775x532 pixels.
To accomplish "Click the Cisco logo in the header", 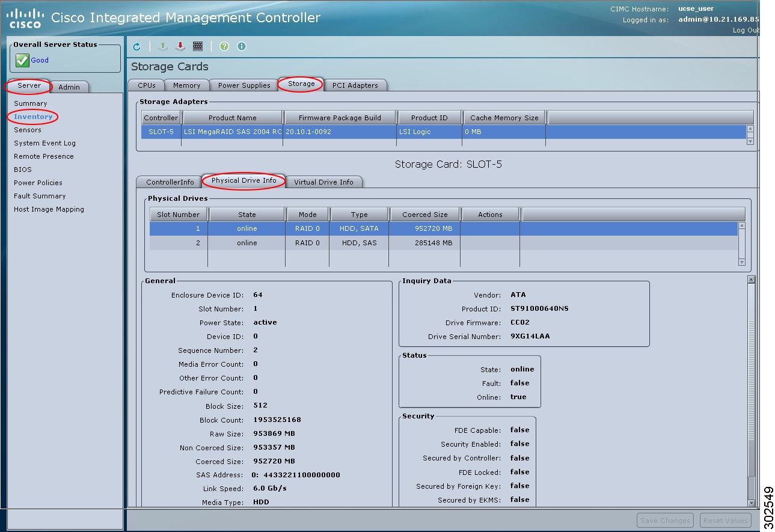I will click(x=24, y=17).
